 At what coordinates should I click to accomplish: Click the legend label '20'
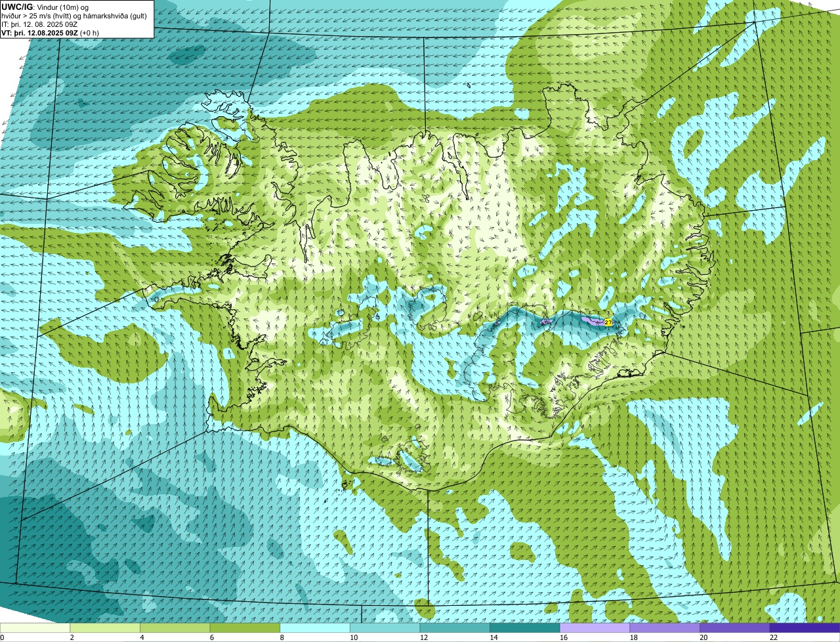point(703,637)
